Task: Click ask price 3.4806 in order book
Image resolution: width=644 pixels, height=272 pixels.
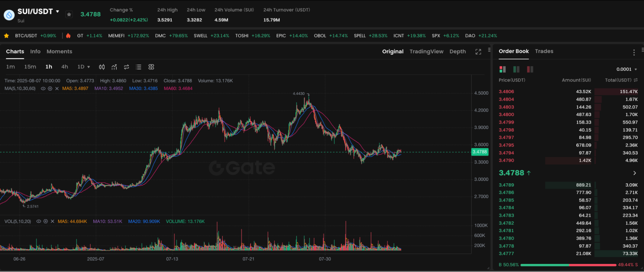Action: click(506, 92)
